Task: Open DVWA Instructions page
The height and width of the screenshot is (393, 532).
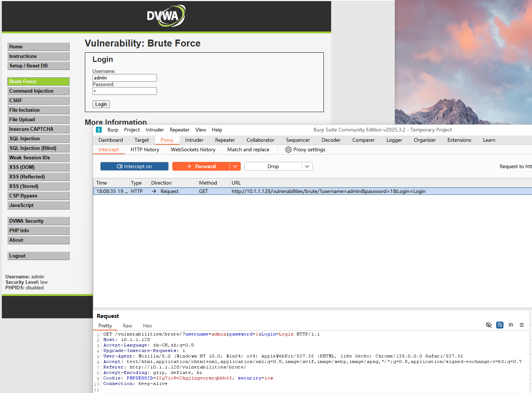Action: click(38, 56)
